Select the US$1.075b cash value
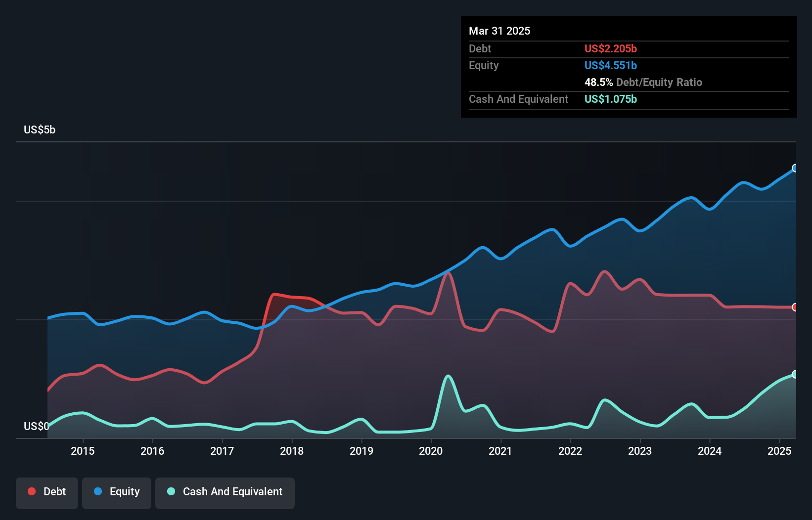This screenshot has height=520, width=812. pyautogui.click(x=611, y=99)
